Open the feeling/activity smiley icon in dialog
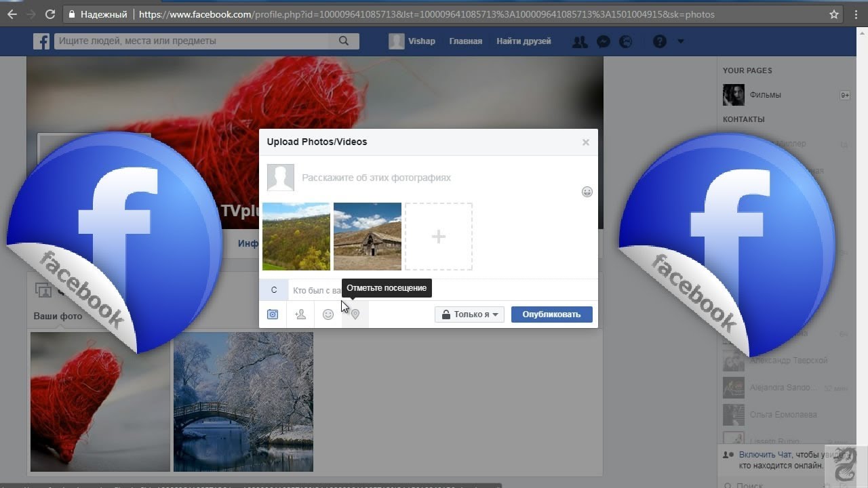Screen dimensions: 868x488 [328, 314]
